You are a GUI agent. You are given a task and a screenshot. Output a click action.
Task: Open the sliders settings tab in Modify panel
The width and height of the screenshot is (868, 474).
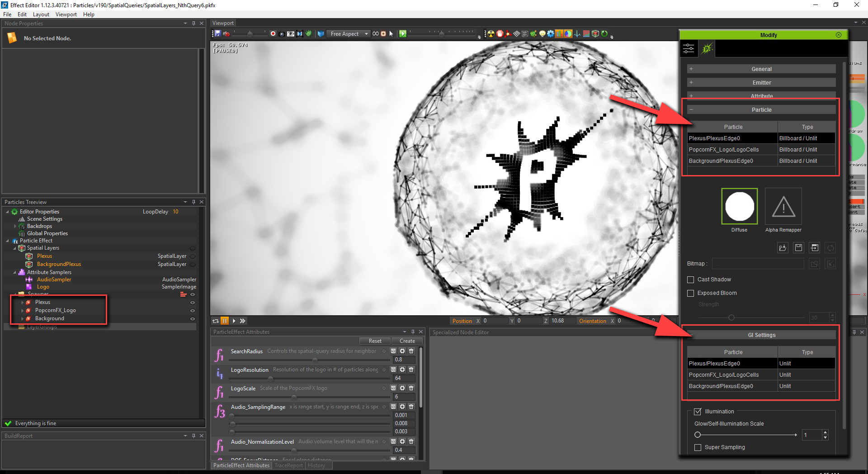point(689,48)
